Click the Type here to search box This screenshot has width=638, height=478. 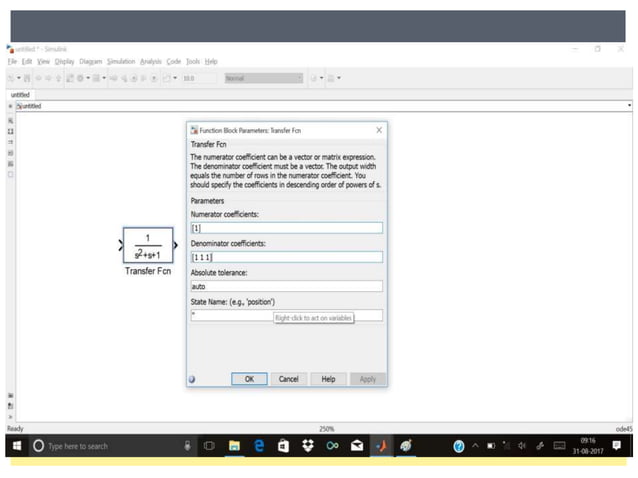(110, 446)
